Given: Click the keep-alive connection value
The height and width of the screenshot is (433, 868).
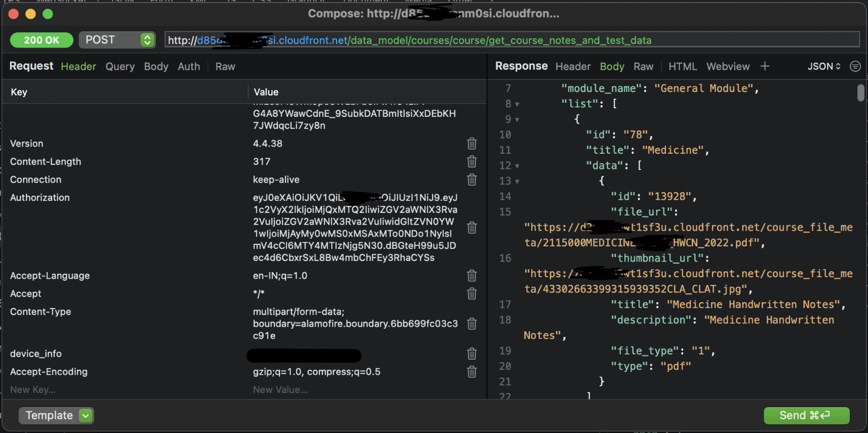Looking at the screenshot, I should [x=276, y=180].
